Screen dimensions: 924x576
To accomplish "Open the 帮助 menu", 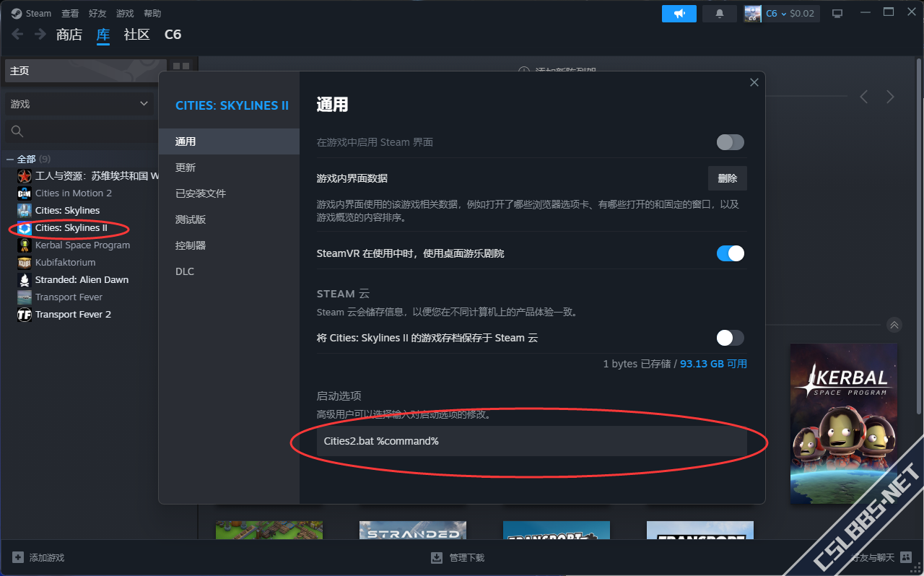I will [x=152, y=13].
